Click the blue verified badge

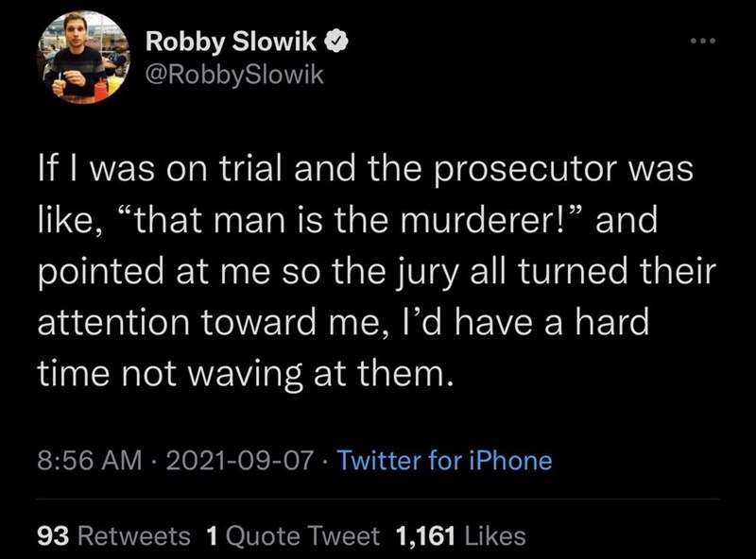coord(336,42)
